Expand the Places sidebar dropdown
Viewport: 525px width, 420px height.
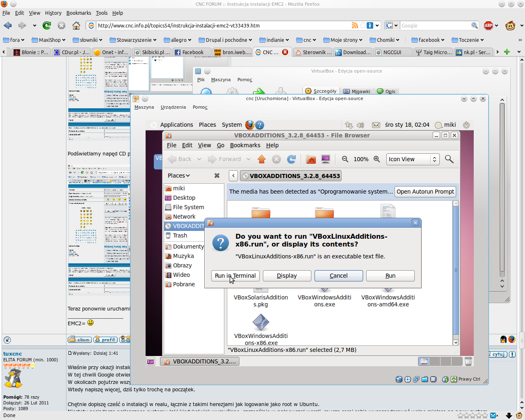[x=179, y=176]
